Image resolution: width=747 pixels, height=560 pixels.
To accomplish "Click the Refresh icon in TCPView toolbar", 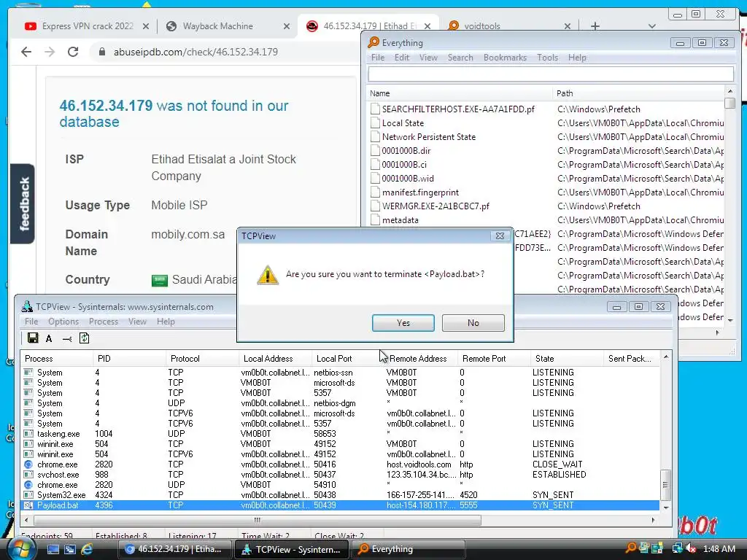I will tap(85, 338).
